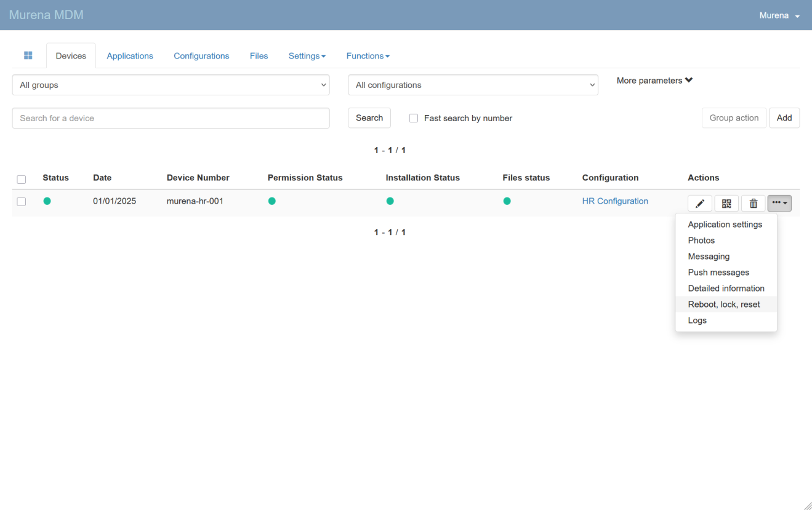Screen dimensions: 812x510
Task: Delete device using the trash icon
Action: [x=753, y=204]
